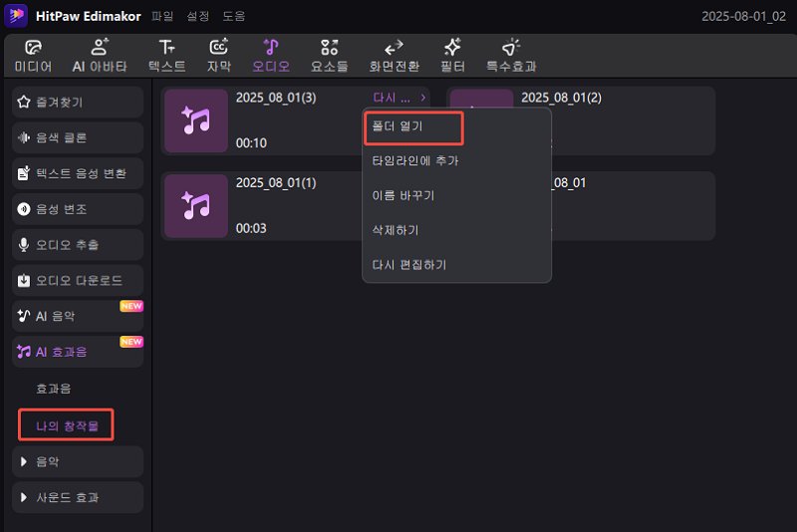Open the 설정 settings menu
The width and height of the screenshot is (797, 532).
click(x=198, y=16)
